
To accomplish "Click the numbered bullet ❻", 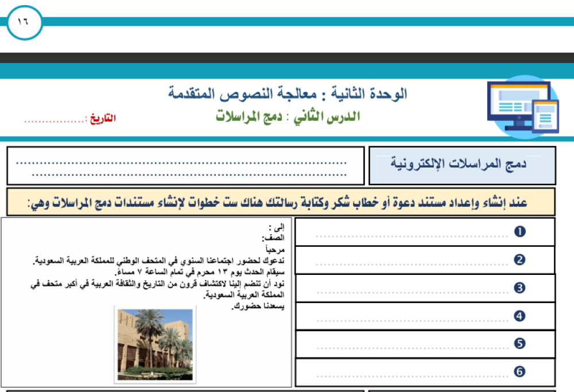I will tap(520, 371).
